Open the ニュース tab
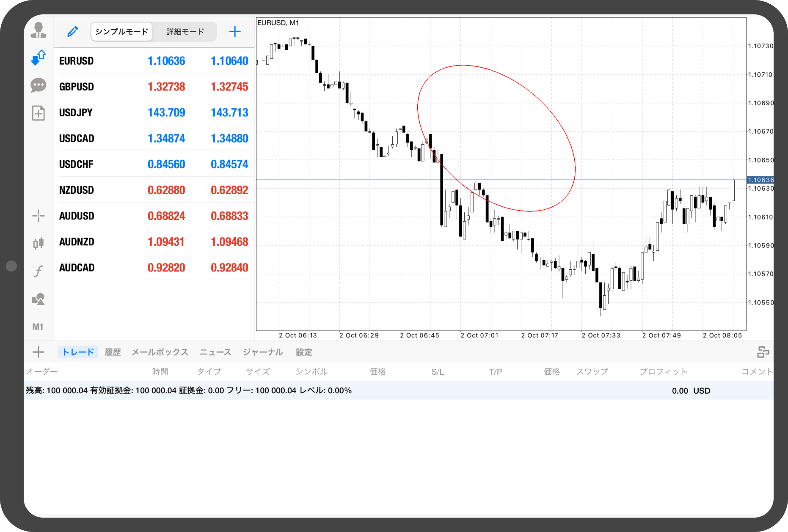Viewport: 788px width, 532px height. click(x=215, y=352)
